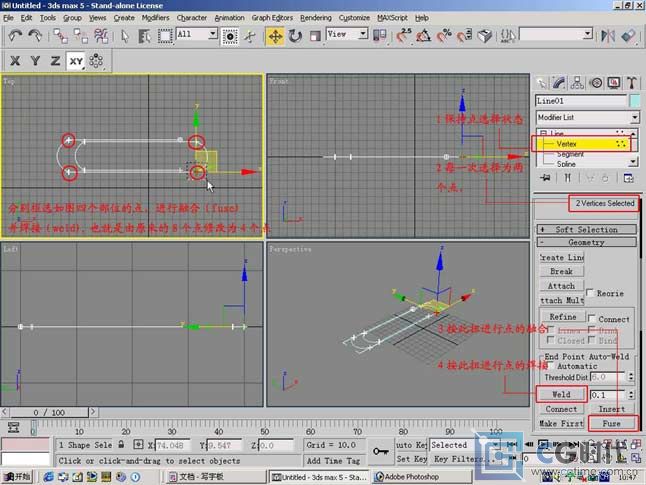Click the Line01 object color swatch
The image size is (646, 485).
pyautogui.click(x=635, y=101)
